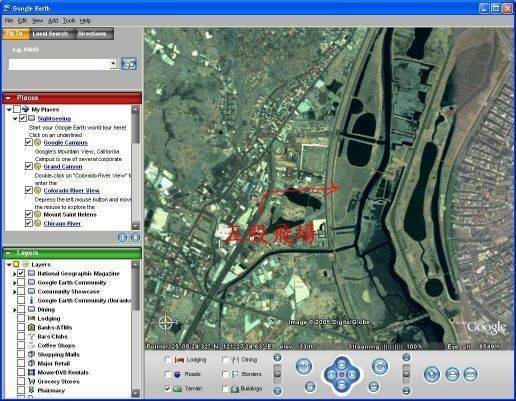Click the compass overlay on the map

click(165, 322)
